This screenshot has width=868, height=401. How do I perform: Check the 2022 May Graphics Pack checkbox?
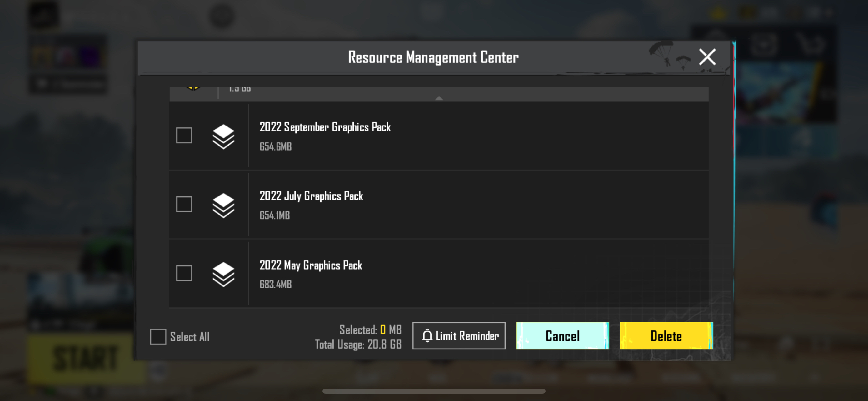click(184, 273)
